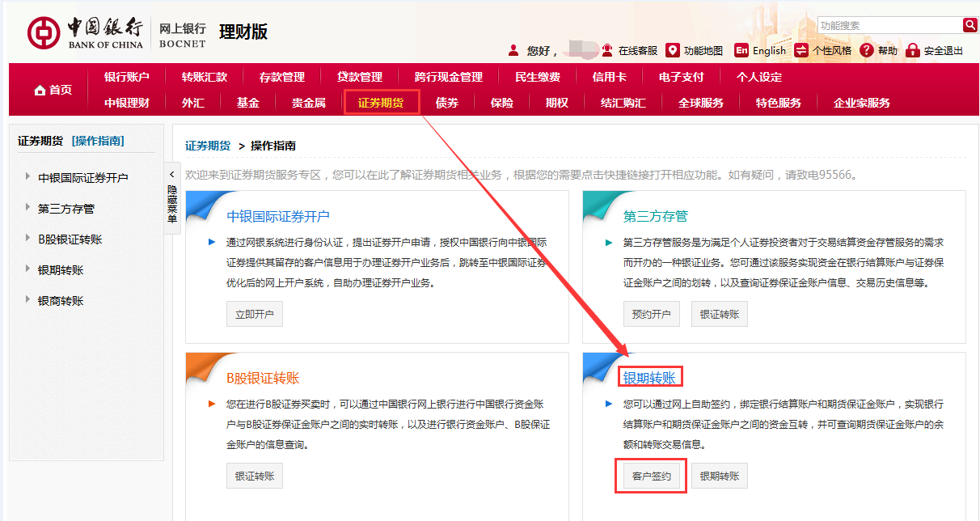The height and width of the screenshot is (521, 980).
Task: Open 转账汇款 menu
Action: [205, 77]
